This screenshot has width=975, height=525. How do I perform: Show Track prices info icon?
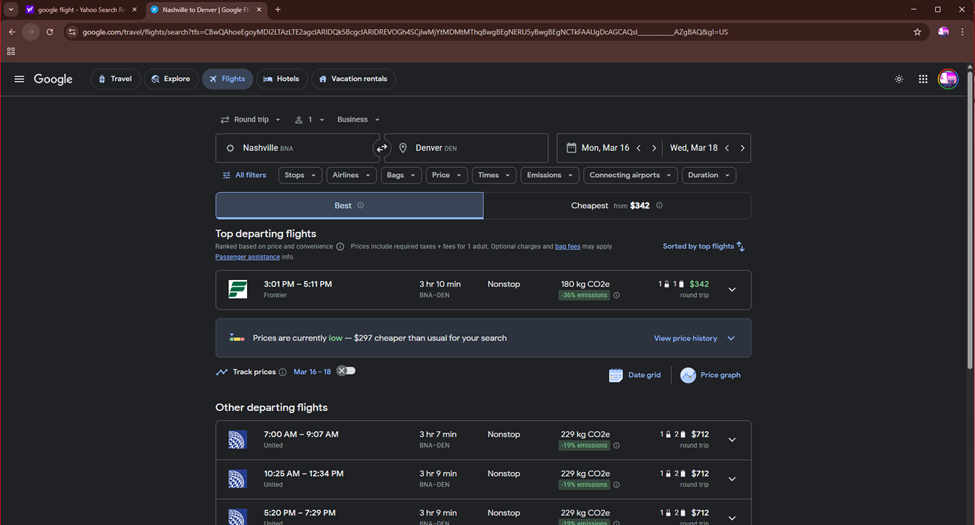[x=283, y=372]
